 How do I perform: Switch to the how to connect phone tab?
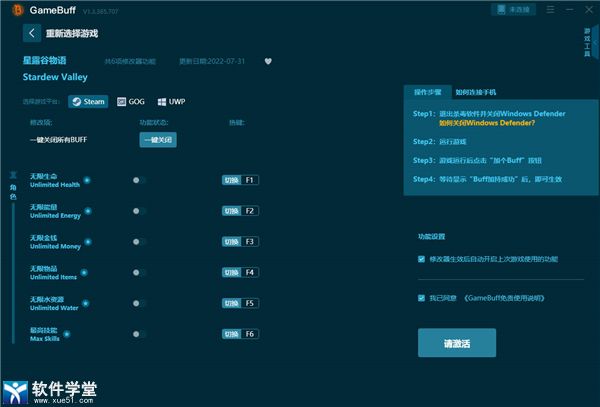coord(476,92)
